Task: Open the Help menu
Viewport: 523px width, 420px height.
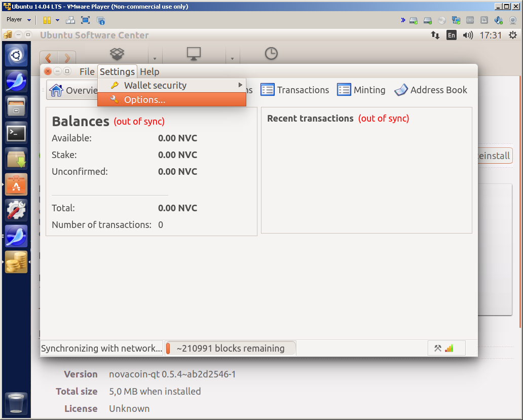Action: click(150, 71)
